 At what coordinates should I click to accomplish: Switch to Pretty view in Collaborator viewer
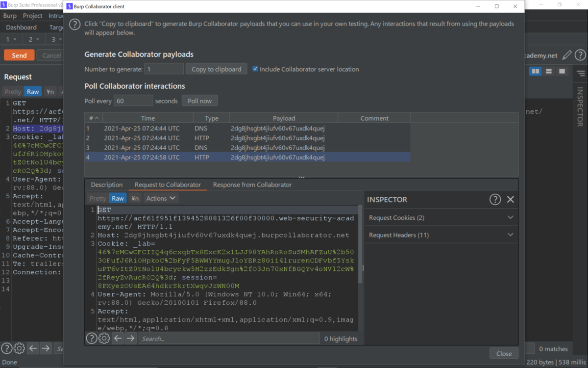(98, 198)
